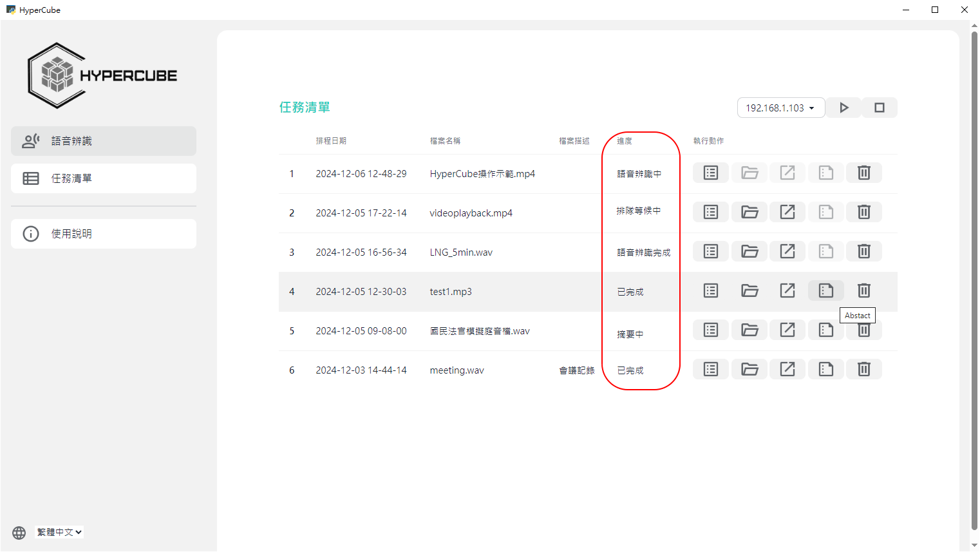Click the HyperCube logo
Image resolution: width=980 pixels, height=552 pixels.
[102, 75]
